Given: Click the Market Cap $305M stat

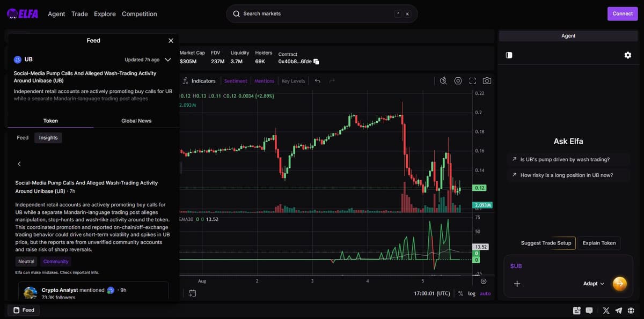Looking at the screenshot, I should (x=192, y=57).
